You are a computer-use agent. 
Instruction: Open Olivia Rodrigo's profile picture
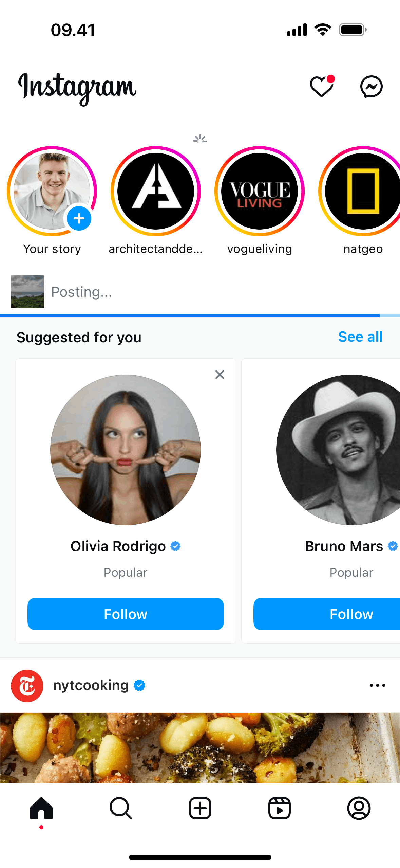126,450
